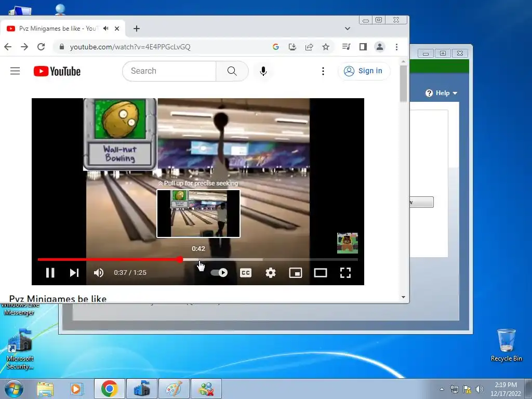
Task: Skip to the next video
Action: coord(74,273)
